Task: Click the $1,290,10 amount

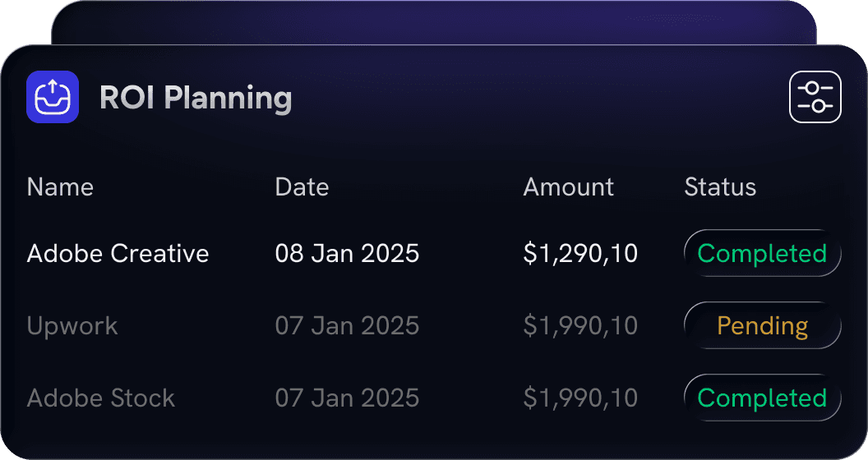Action: pyautogui.click(x=580, y=253)
